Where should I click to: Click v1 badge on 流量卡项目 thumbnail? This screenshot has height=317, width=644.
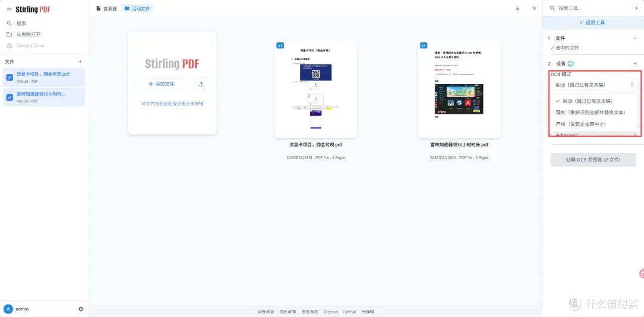pos(280,45)
